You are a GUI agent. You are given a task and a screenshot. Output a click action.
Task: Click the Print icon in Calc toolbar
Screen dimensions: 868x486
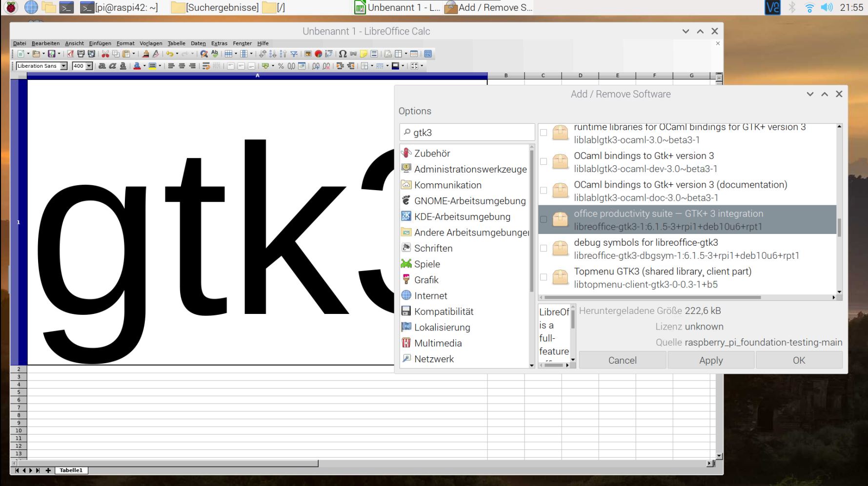point(81,54)
